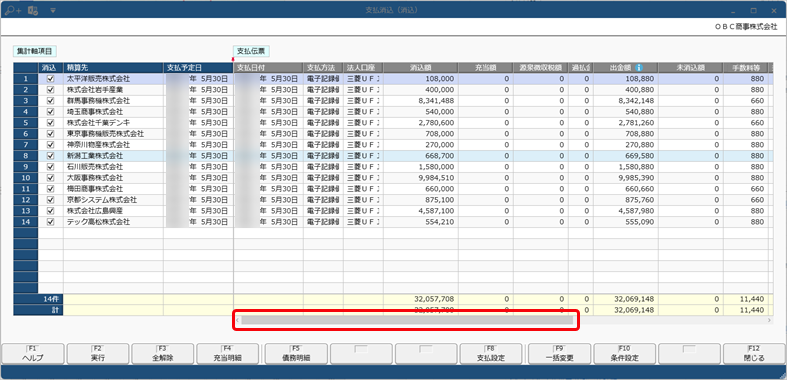Image resolution: width=787 pixels, height=380 pixels.
Task: Click the total 手数料等 value 11,440 in 14件 row
Action: pyautogui.click(x=752, y=299)
